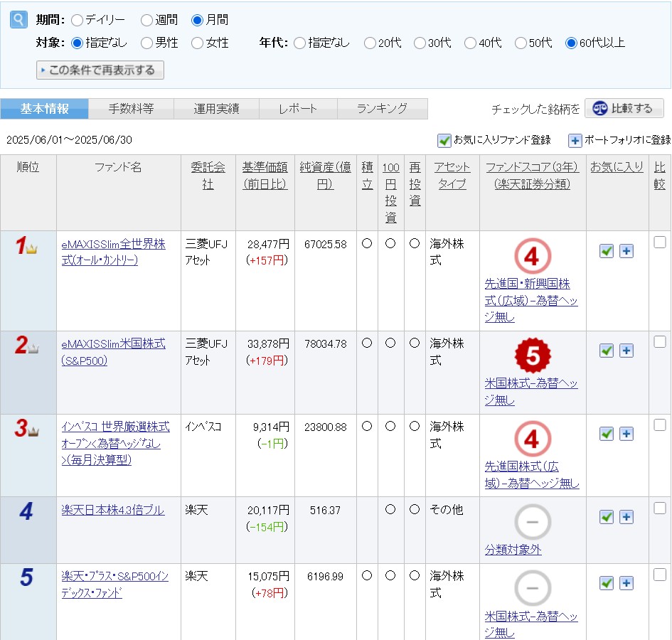
Task: Sort by 委託会社 column header
Action: coord(208,176)
